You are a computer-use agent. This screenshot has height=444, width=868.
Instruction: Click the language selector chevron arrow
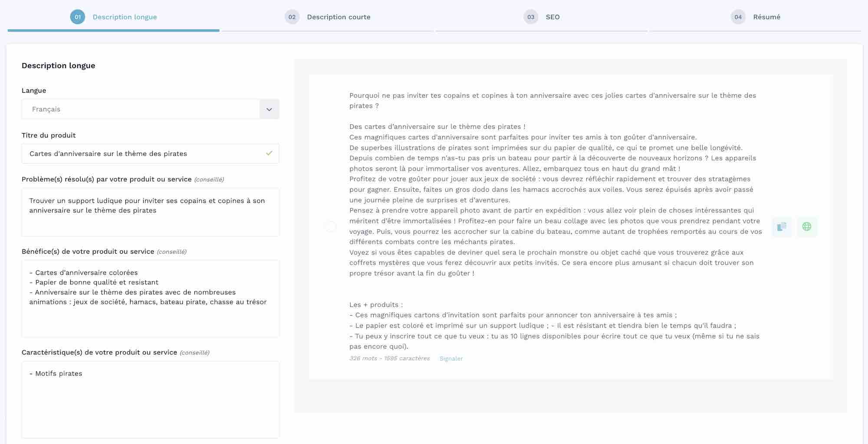pos(269,109)
